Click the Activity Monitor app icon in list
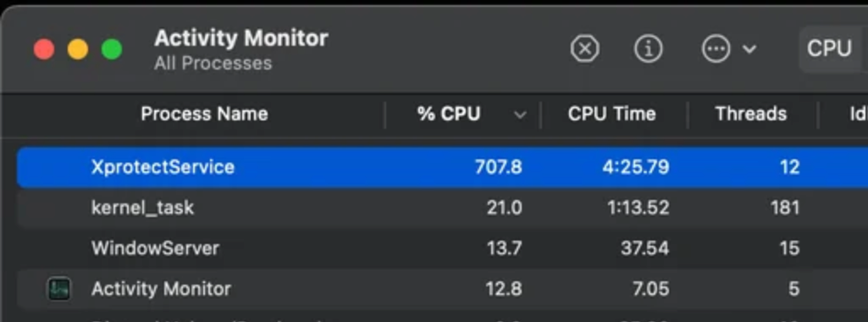This screenshot has width=868, height=322. 58,289
